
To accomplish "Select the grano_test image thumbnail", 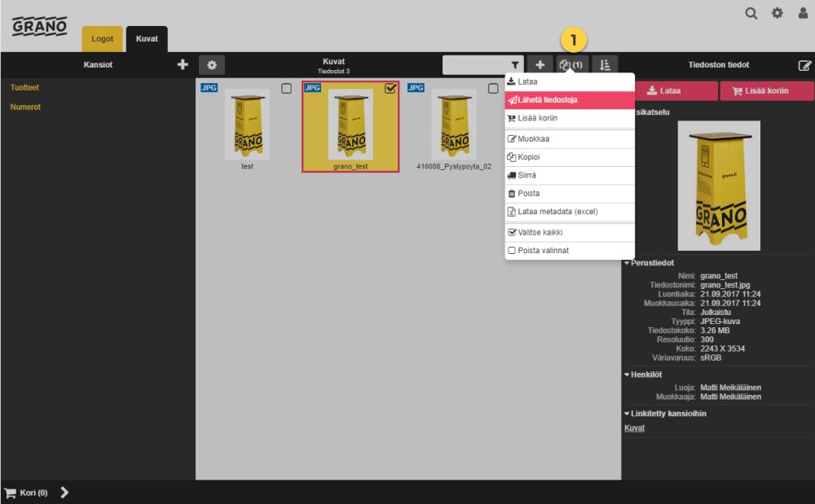I will click(350, 124).
